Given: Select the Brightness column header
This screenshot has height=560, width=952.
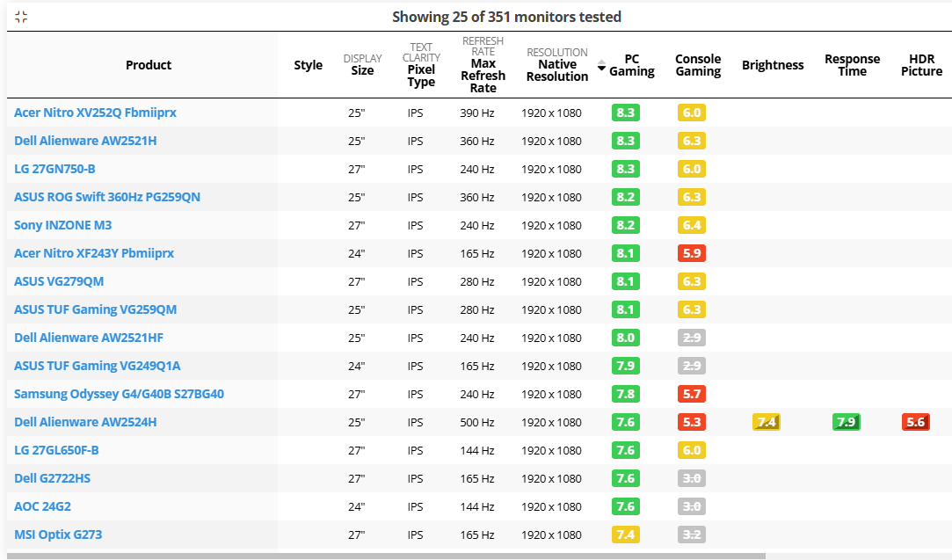Looking at the screenshot, I should point(773,65).
